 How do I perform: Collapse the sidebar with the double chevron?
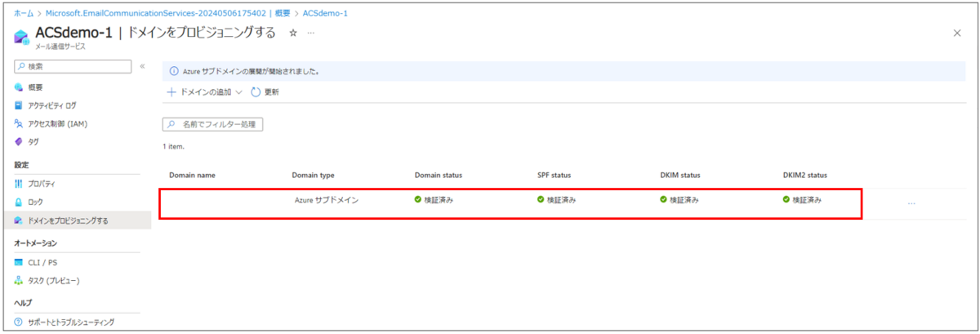pos(142,66)
